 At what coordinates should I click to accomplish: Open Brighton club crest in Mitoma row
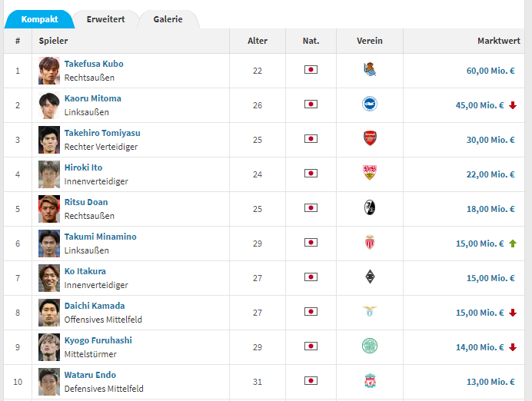point(370,104)
